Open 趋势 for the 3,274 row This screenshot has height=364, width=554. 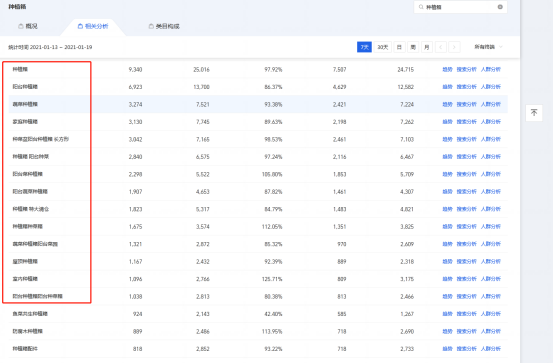447,104
